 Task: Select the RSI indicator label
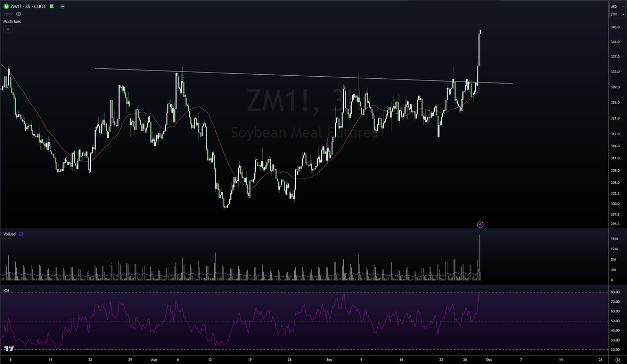6,290
